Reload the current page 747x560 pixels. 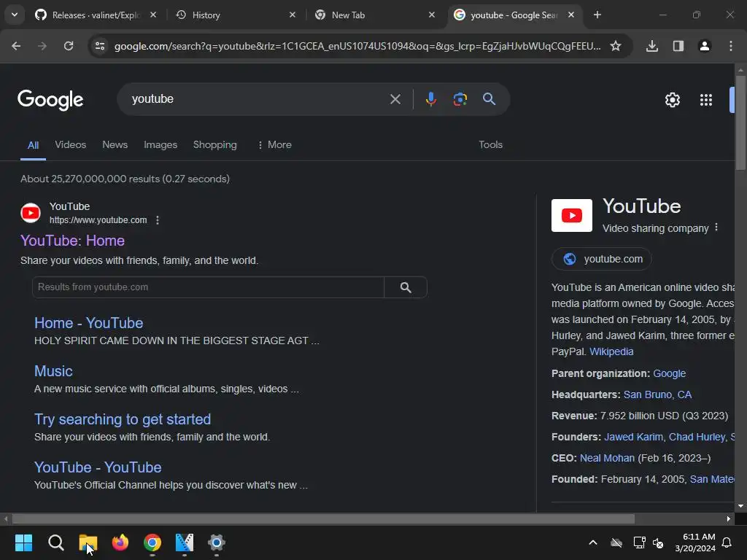click(x=69, y=46)
